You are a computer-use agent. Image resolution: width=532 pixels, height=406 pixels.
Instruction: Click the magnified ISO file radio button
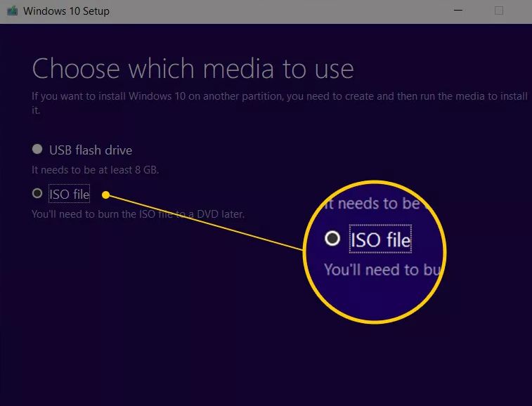(x=332, y=239)
